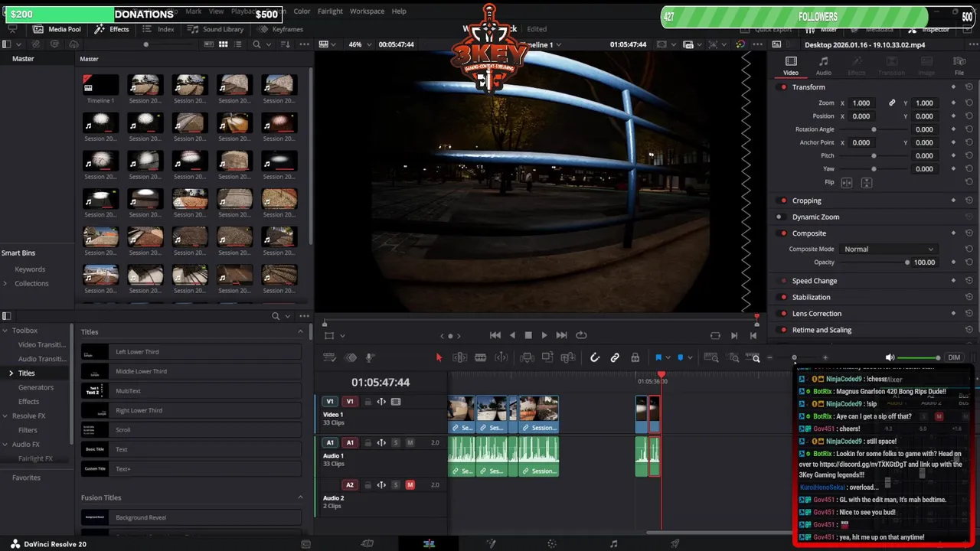This screenshot has height=551, width=980.
Task: Select Video Transitions in the Toolbox
Action: pyautogui.click(x=42, y=344)
